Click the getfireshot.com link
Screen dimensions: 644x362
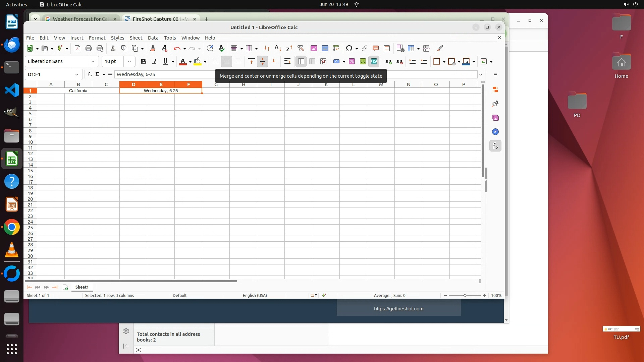click(x=398, y=309)
